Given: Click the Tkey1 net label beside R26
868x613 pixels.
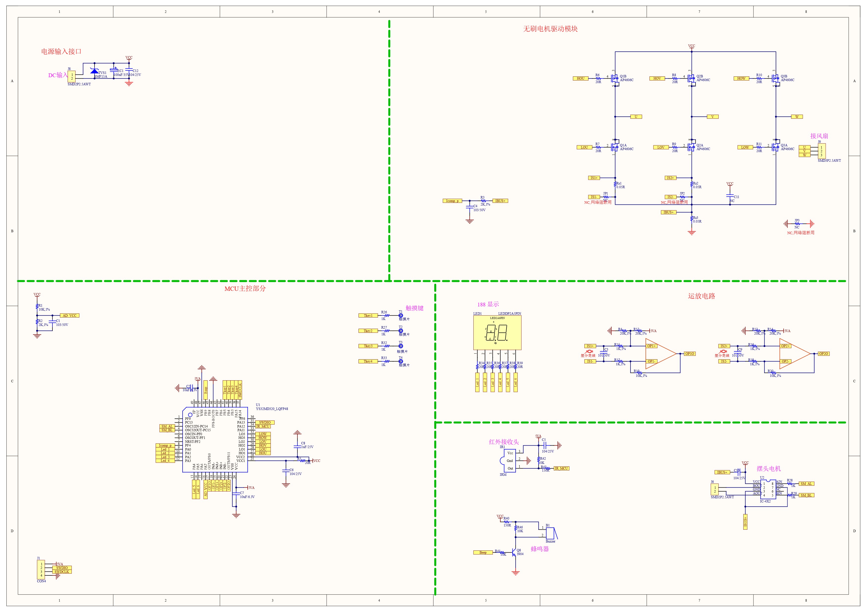Looking at the screenshot, I should click(x=368, y=315).
